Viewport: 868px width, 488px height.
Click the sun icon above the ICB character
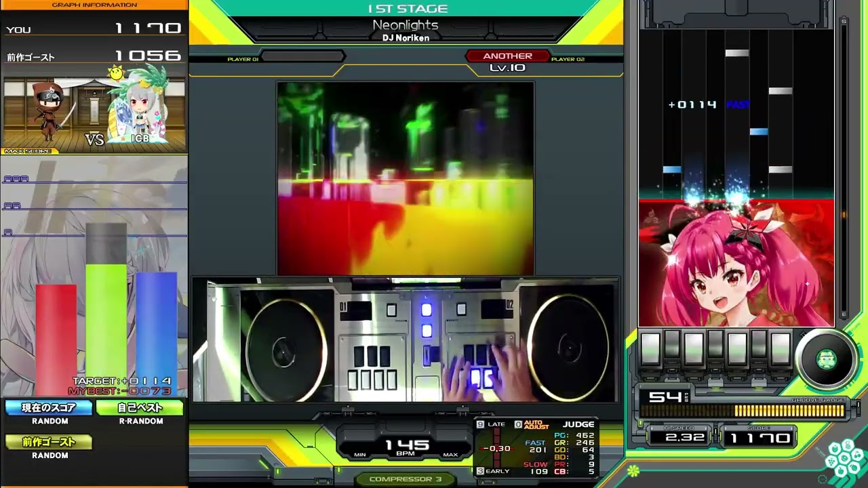[116, 73]
